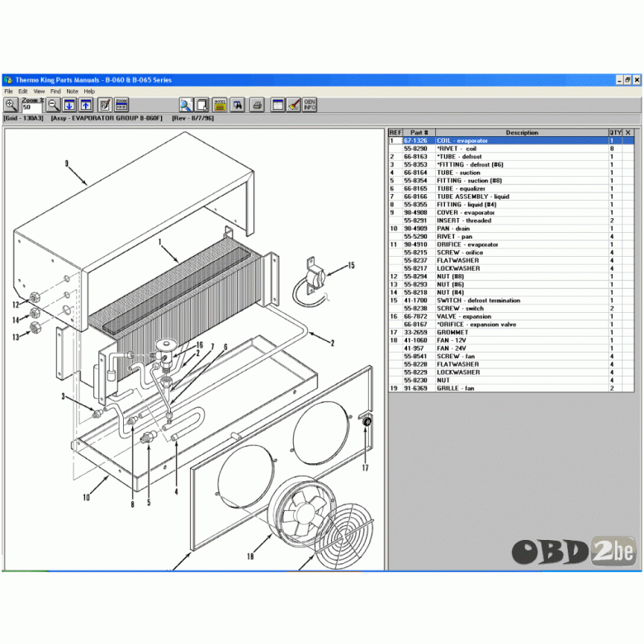
Task: Click the Part # column header
Action: (419, 133)
